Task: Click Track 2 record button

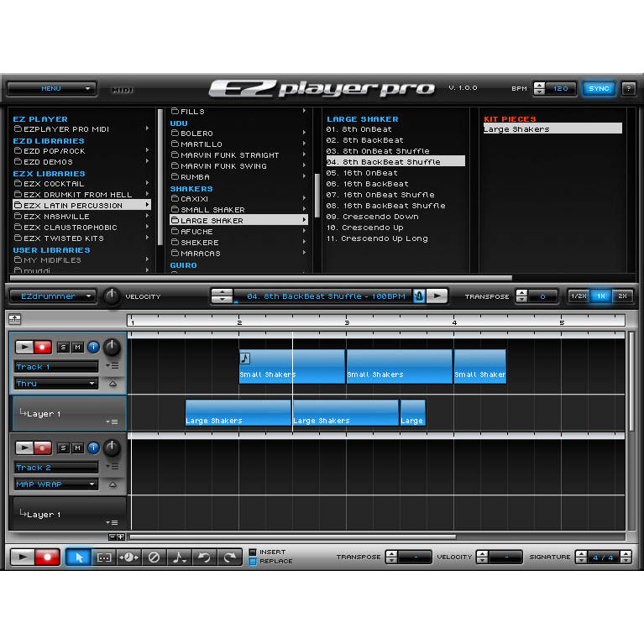Action: pos(42,448)
